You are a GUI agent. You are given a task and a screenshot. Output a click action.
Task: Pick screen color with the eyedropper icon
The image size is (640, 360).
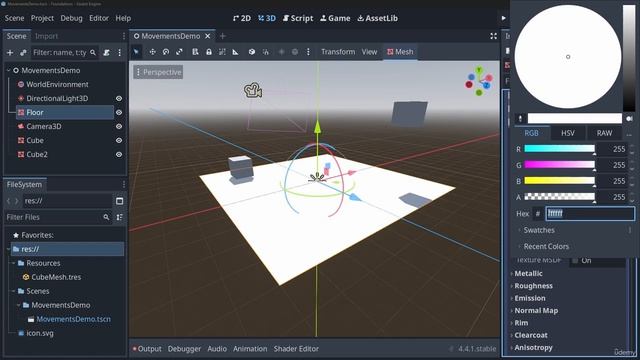point(520,119)
